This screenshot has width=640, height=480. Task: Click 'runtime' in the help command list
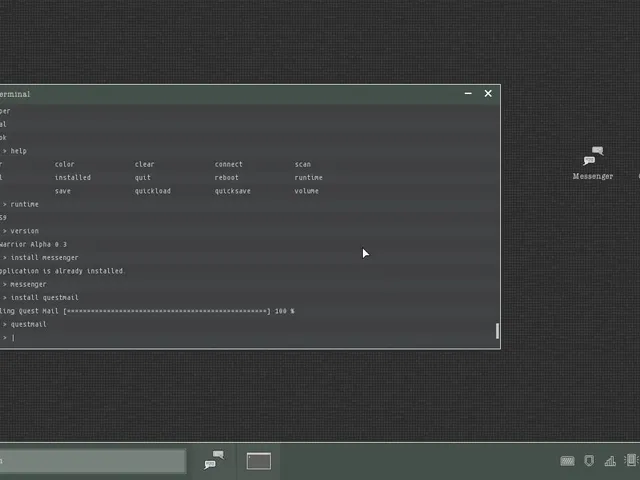pos(309,178)
